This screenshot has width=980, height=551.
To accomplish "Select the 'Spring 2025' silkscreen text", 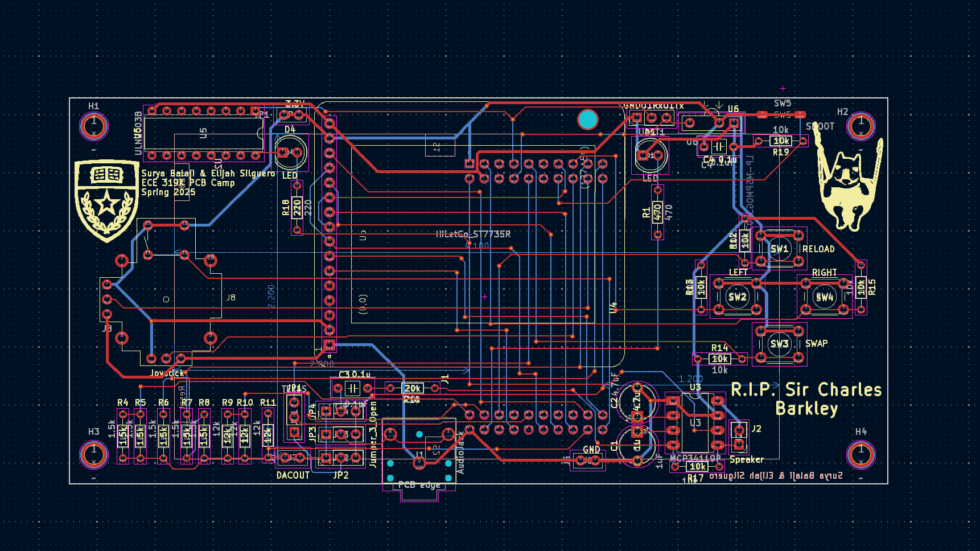I will (x=168, y=192).
